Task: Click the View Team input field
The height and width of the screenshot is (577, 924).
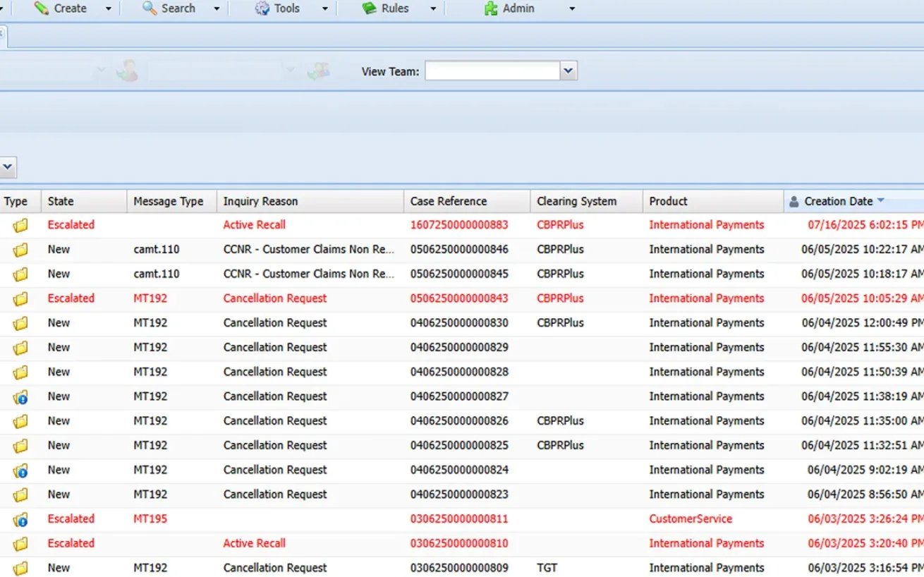Action: (x=492, y=71)
